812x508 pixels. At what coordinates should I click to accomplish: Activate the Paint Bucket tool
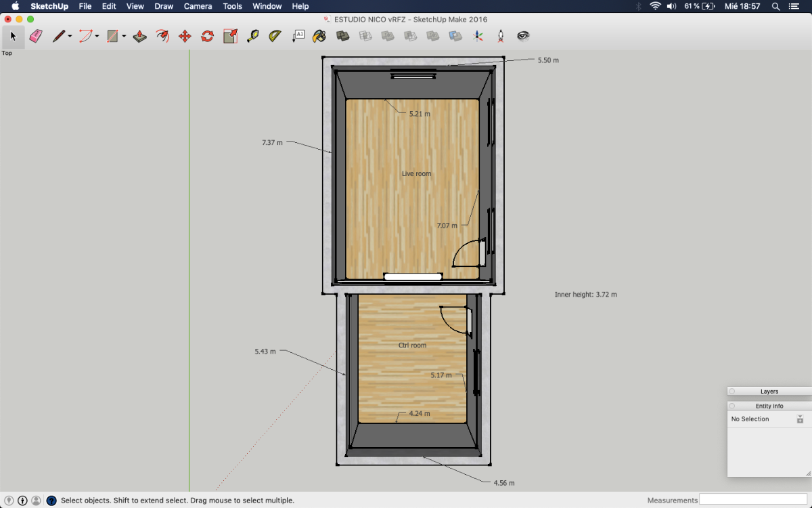pyautogui.click(x=319, y=36)
